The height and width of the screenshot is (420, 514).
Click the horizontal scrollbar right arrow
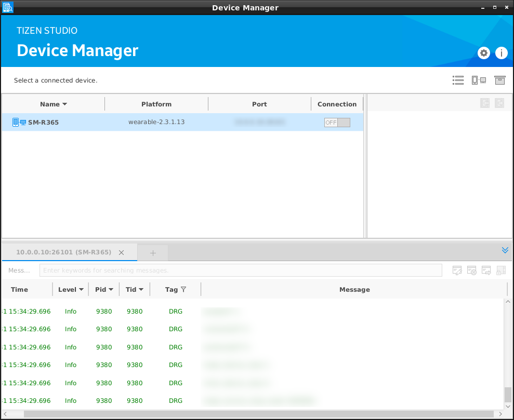pos(500,414)
